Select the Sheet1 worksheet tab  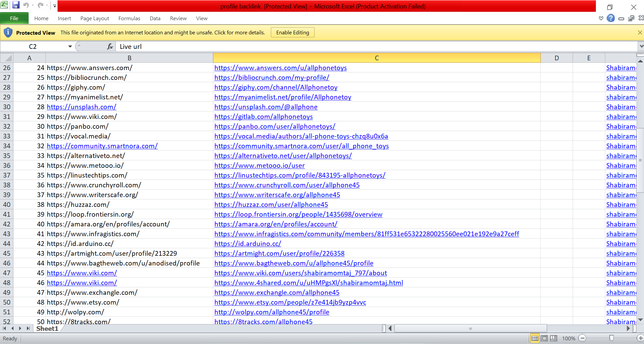coord(47,329)
